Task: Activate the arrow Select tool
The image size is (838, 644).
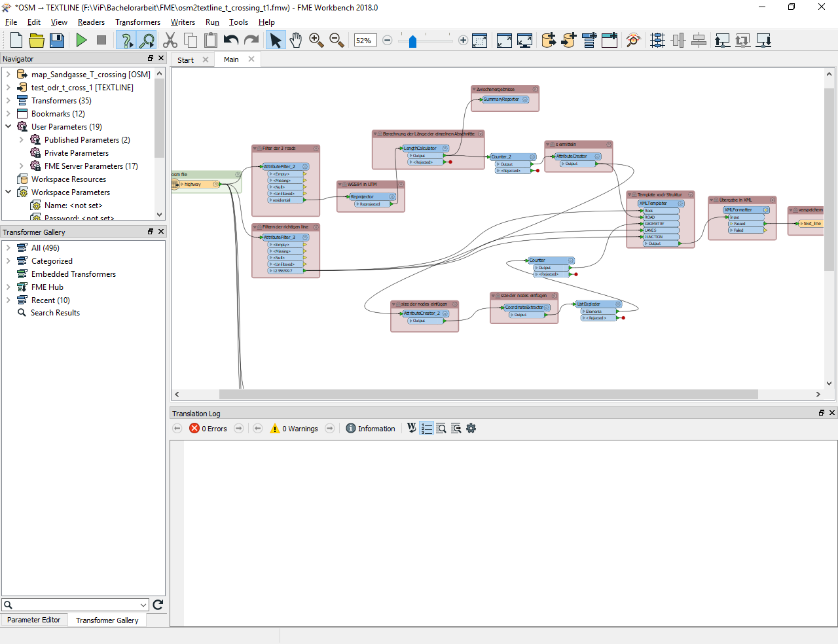Action: pyautogui.click(x=276, y=41)
